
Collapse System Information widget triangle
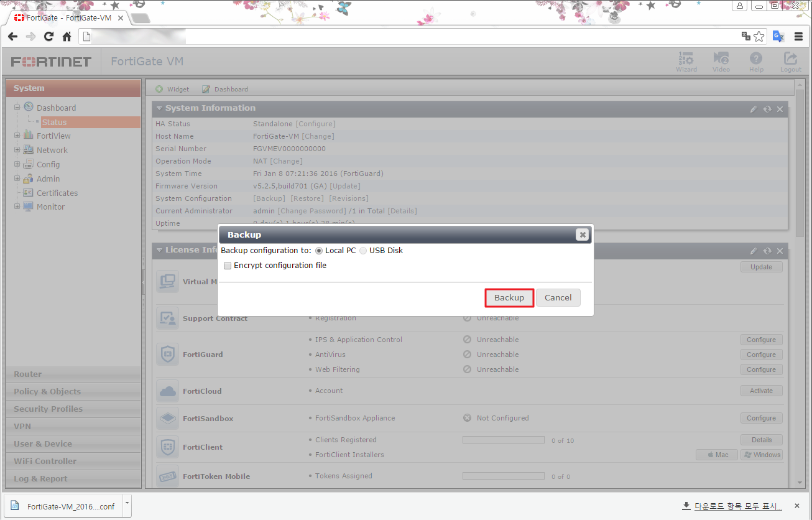click(x=160, y=108)
